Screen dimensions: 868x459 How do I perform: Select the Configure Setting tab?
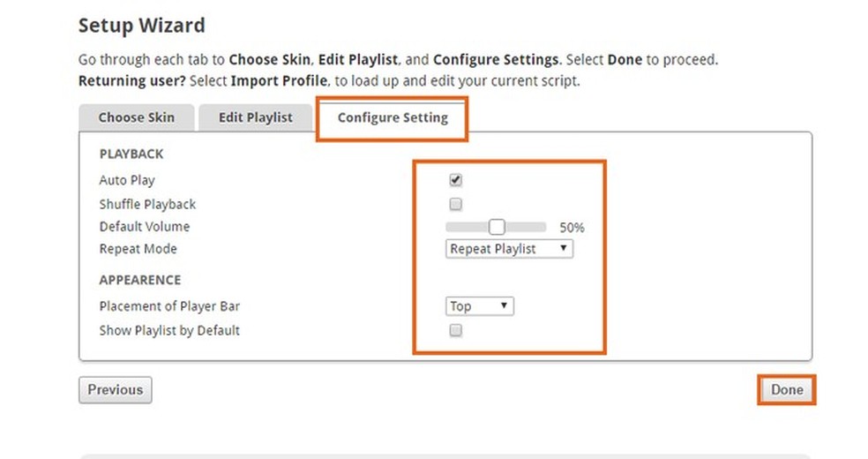393,117
